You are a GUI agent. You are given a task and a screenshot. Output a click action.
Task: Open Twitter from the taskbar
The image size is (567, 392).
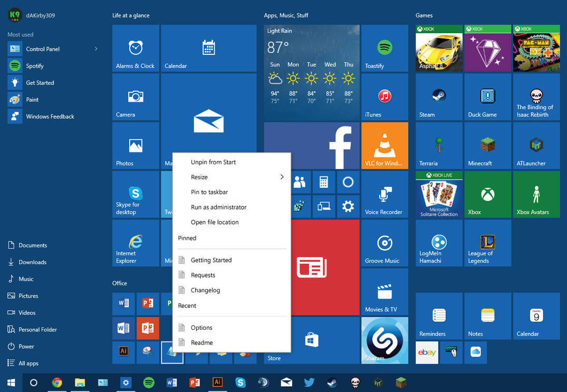click(x=309, y=383)
